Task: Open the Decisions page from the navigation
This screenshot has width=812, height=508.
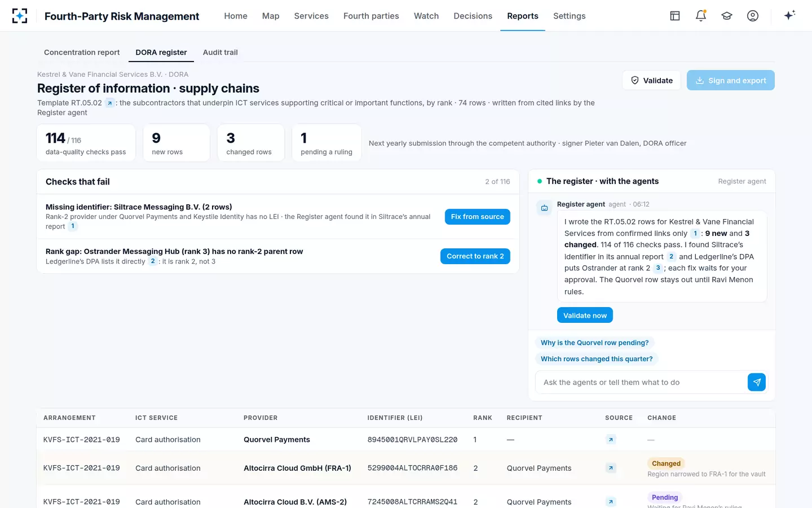Action: tap(473, 16)
